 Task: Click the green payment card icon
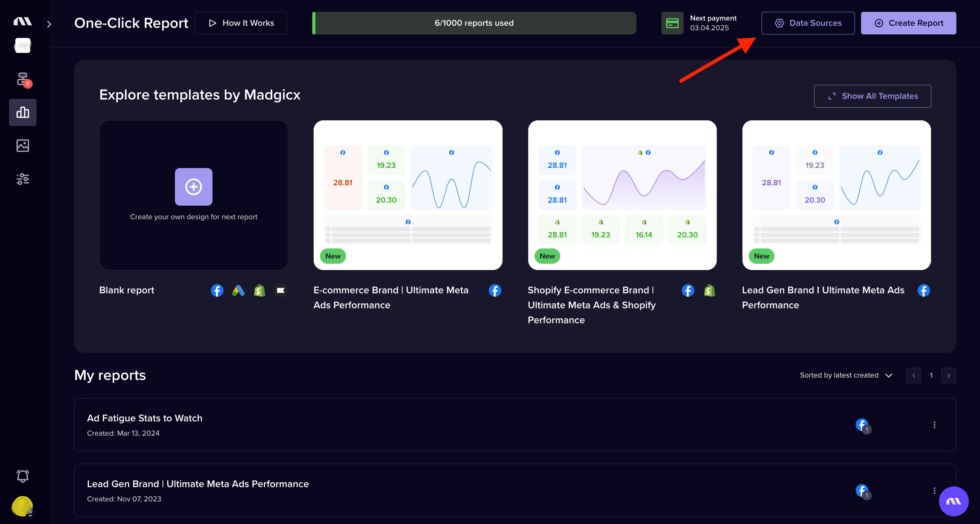pos(672,23)
